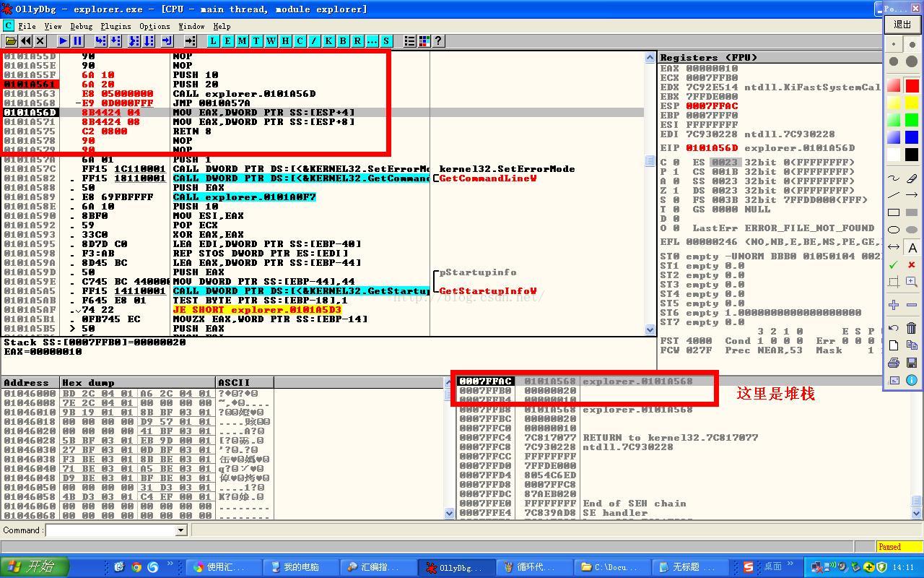The image size is (924, 578).
Task: Select the text tool A in palette
Action: click(912, 248)
